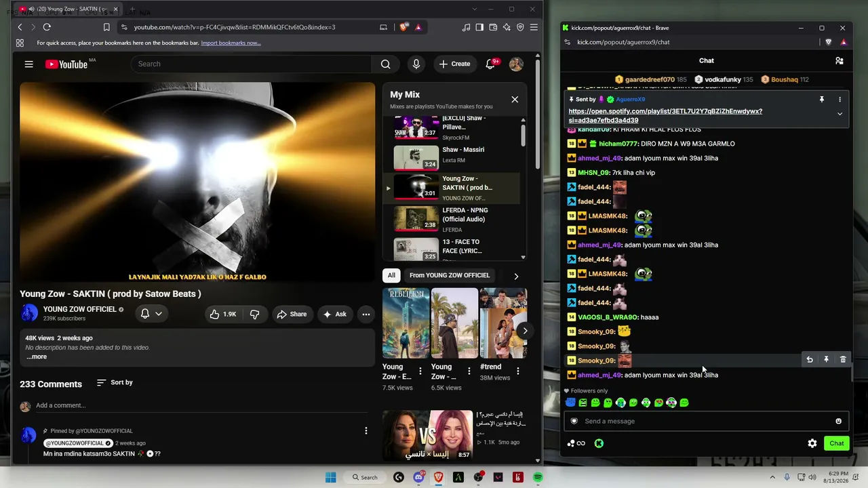Show hidden icons in the system tray
The width and height of the screenshot is (868, 488).
coord(772,477)
